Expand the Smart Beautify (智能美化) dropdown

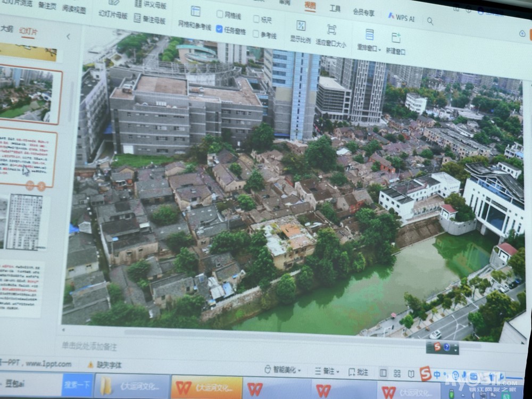[283, 370]
